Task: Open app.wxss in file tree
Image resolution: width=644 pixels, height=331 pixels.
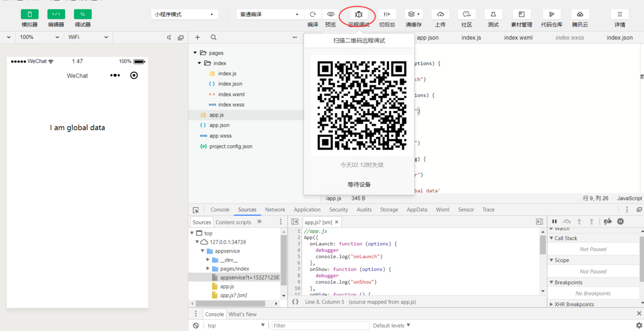Action: click(x=220, y=136)
